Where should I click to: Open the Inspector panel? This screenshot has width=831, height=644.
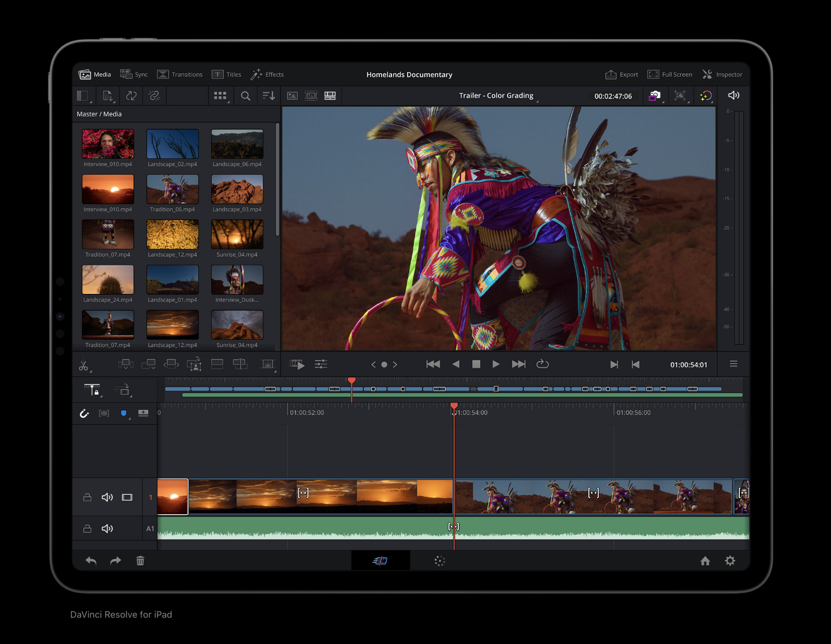tap(722, 74)
